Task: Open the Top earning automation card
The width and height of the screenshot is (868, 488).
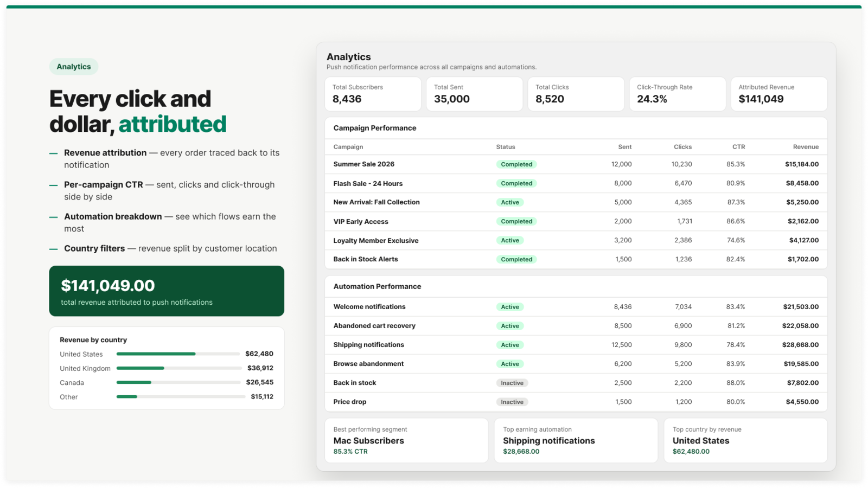Action: (x=576, y=440)
